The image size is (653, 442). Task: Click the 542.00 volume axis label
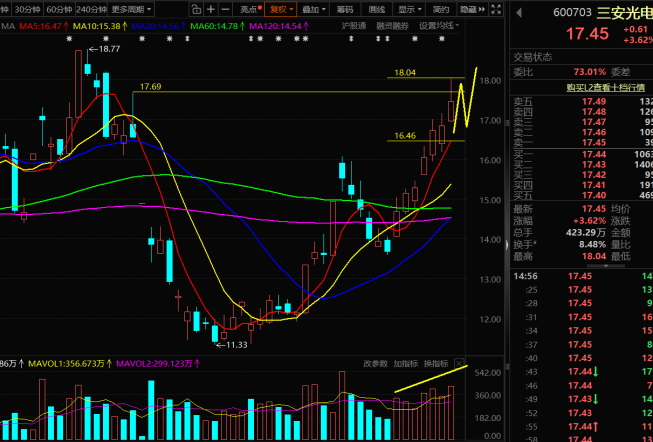tap(487, 372)
